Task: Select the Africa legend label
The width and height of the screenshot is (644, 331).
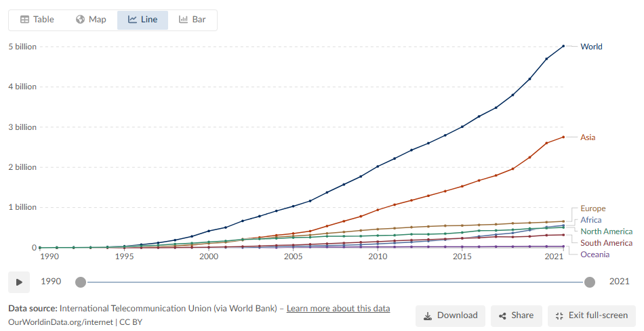Action: pyautogui.click(x=590, y=220)
